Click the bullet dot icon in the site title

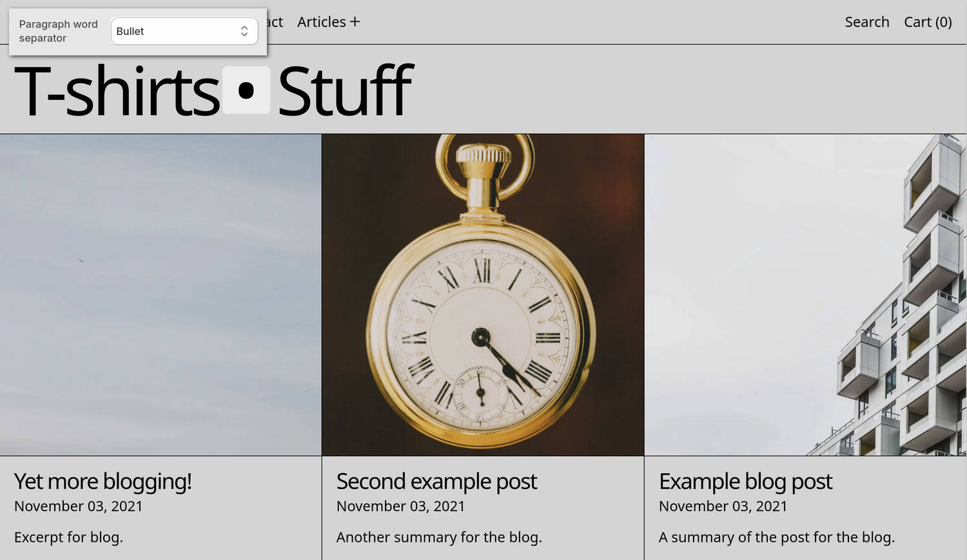(247, 91)
